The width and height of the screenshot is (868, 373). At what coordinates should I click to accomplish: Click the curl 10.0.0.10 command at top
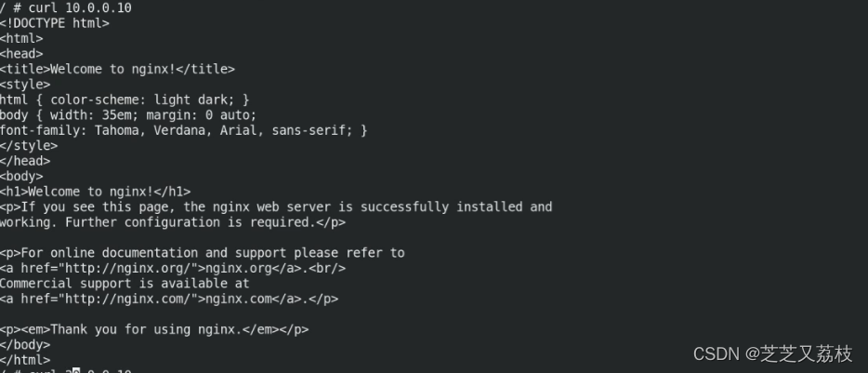click(80, 7)
